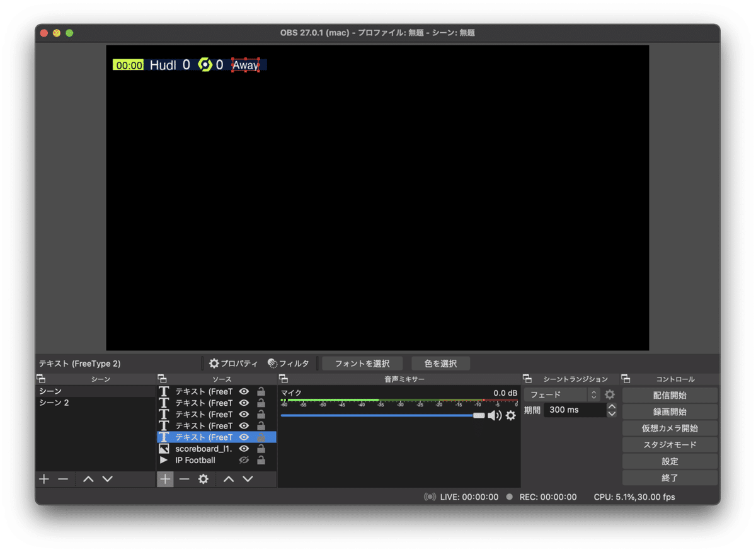Add a new scene with the plus button
The height and width of the screenshot is (552, 756).
tap(43, 479)
